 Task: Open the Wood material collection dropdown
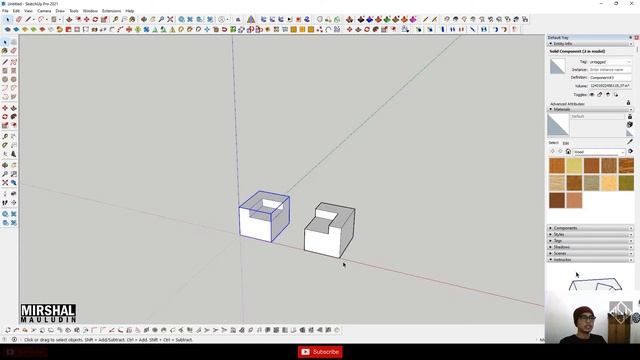click(599, 152)
